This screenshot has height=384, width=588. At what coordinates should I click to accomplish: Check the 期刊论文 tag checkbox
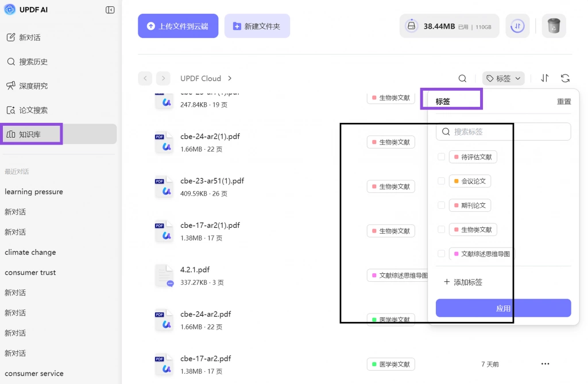[442, 205]
